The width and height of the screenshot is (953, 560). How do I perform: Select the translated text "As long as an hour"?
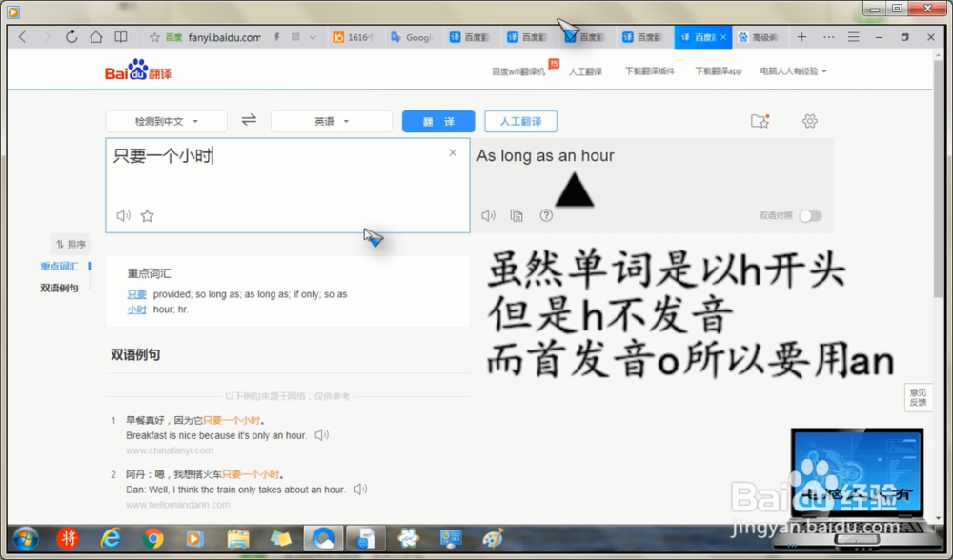pyautogui.click(x=545, y=155)
